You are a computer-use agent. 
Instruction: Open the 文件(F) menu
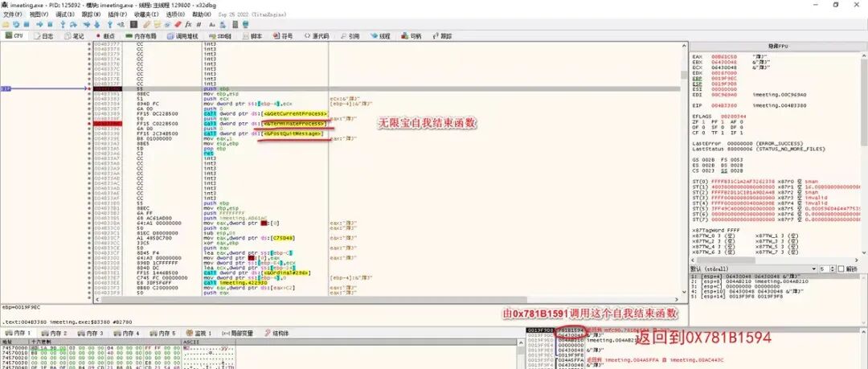(x=13, y=14)
